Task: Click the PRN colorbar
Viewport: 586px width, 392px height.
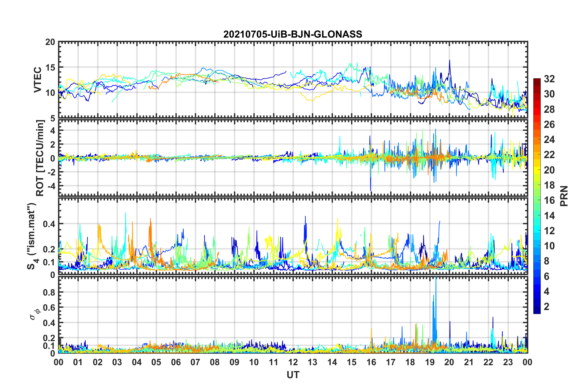Action: [537, 196]
